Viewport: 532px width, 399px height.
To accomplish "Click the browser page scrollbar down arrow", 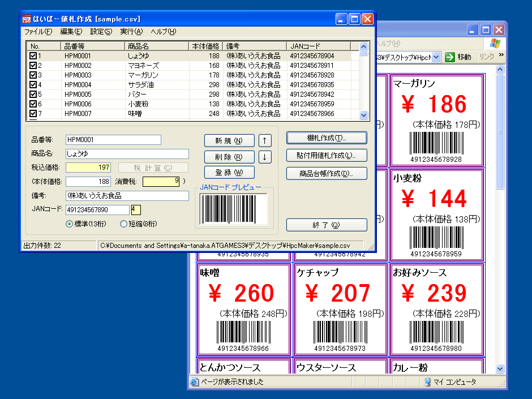I will pos(500,368).
